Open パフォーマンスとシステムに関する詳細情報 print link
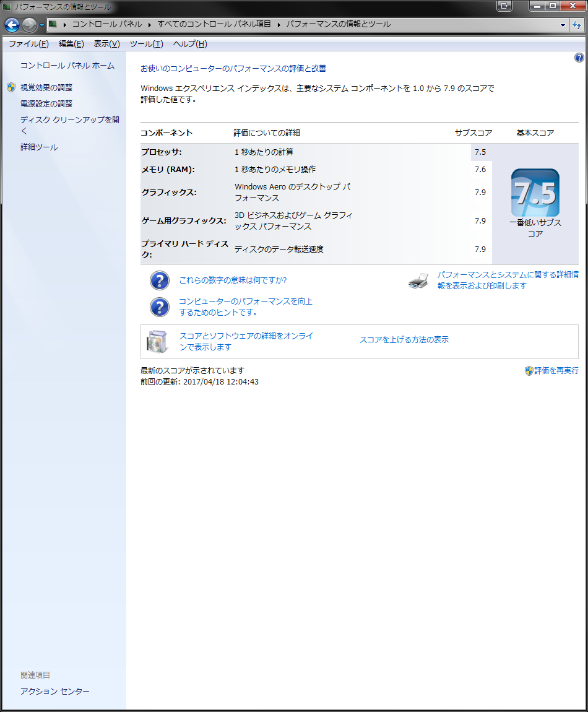This screenshot has width=588, height=712. point(508,280)
